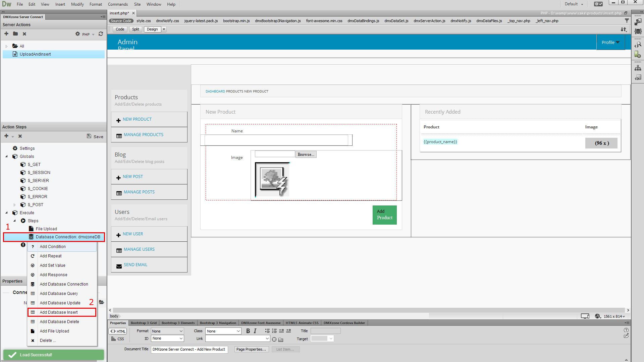Viewport: 644px width, 362px height.
Task: Open the file management arrows icon
Action: (624, 29)
